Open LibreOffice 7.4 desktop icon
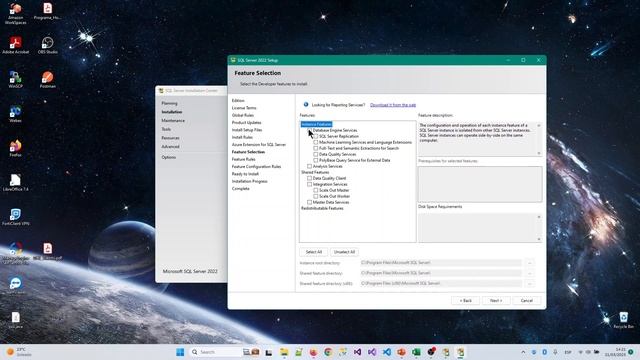The width and height of the screenshot is (640, 360). coord(16,182)
